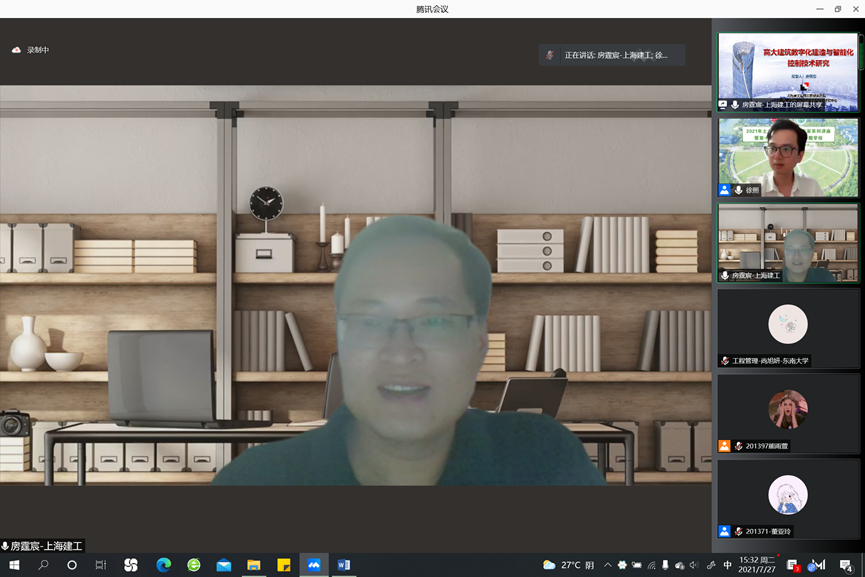Open the Windows notification center
The width and height of the screenshot is (865, 577).
click(845, 565)
